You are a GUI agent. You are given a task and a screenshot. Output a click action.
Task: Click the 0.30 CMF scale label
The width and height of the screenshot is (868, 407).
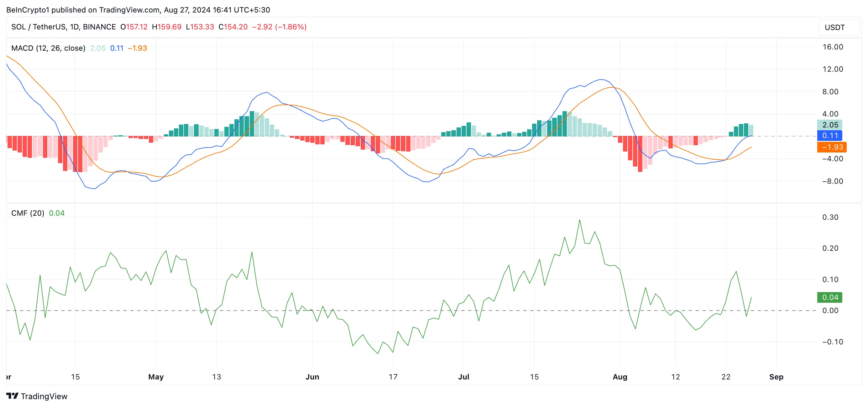click(x=830, y=217)
